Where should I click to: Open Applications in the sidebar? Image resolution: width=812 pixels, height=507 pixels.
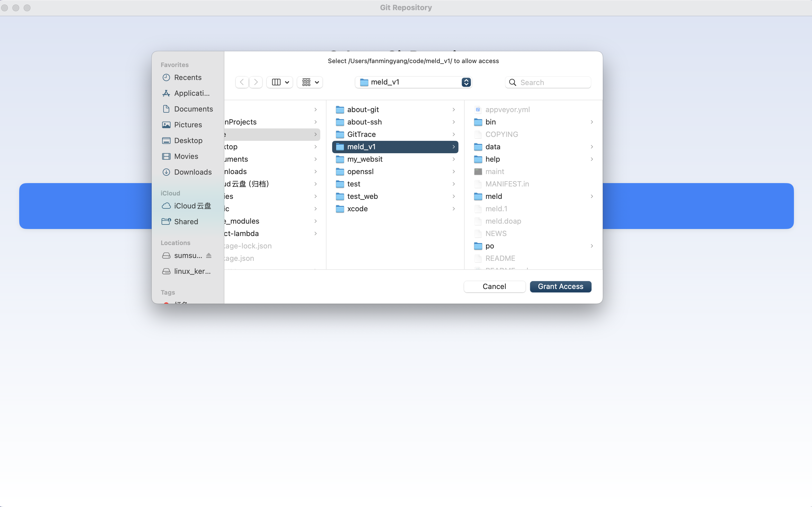[191, 93]
